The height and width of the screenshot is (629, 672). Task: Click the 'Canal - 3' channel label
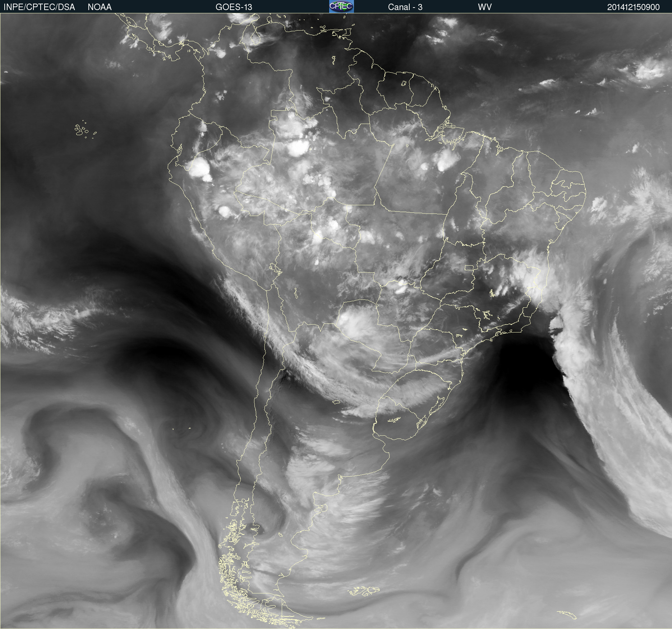coord(405,7)
